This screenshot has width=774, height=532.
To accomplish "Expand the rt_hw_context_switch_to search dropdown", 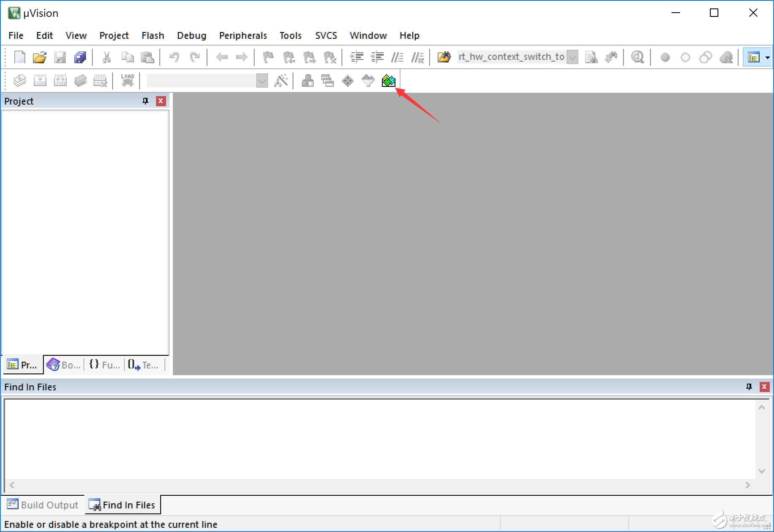I will tap(572, 57).
